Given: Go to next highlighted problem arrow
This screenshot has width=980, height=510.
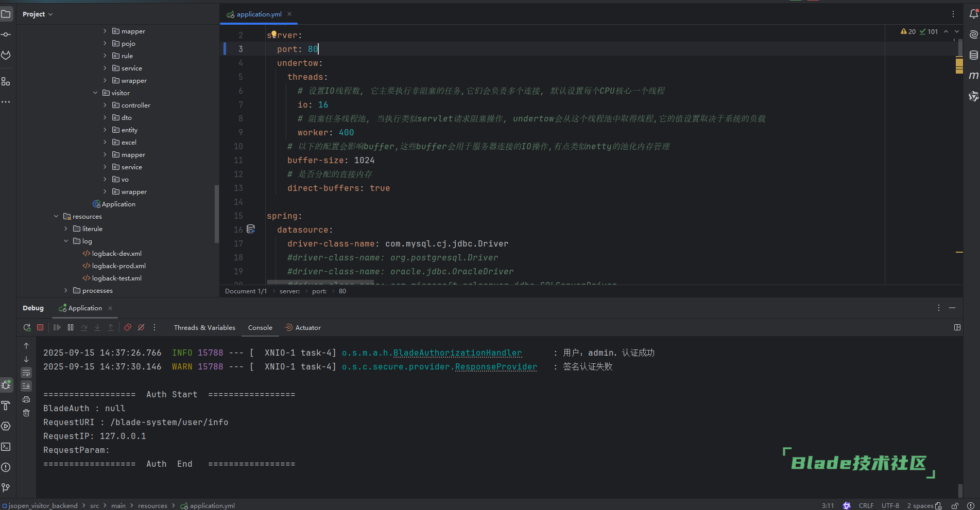Looking at the screenshot, I should (x=957, y=31).
